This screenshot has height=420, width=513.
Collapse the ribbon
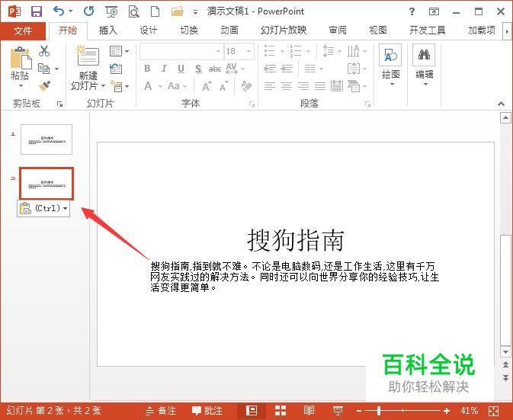[x=501, y=104]
